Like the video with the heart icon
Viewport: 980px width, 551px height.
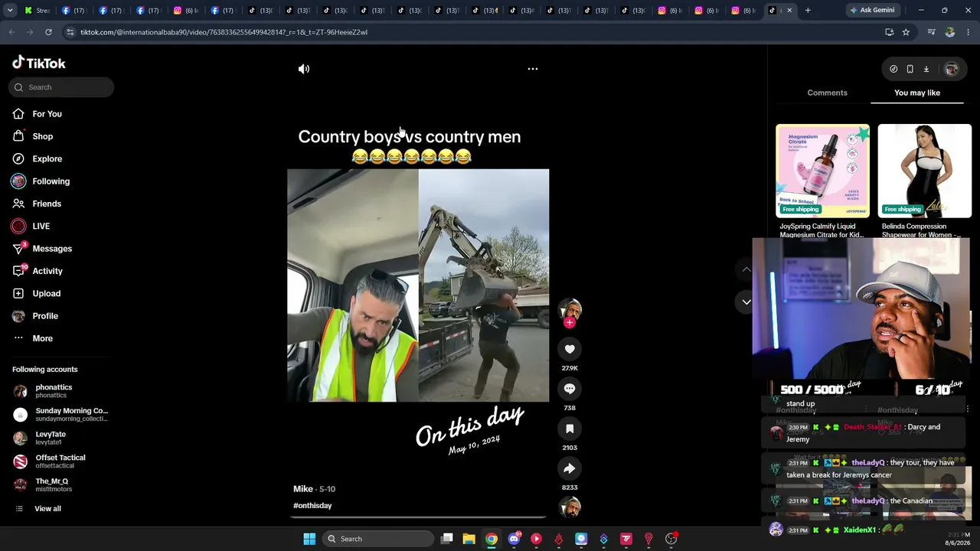[570, 349]
